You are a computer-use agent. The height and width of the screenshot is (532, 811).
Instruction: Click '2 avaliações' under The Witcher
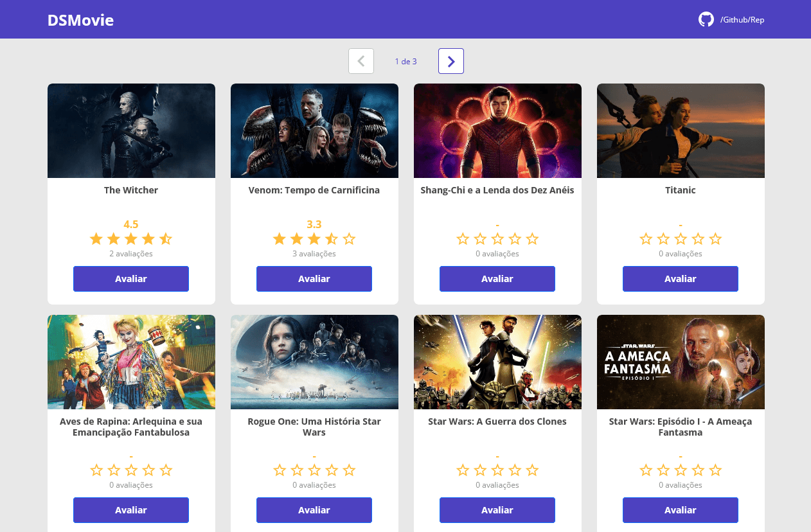click(131, 254)
